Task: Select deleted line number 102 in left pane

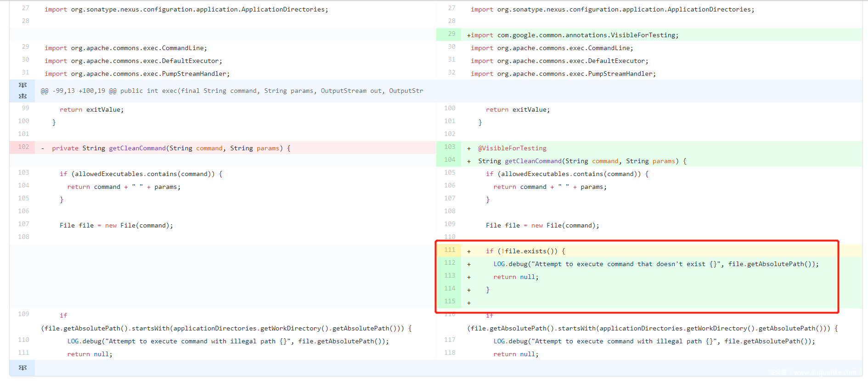Action: coord(23,147)
